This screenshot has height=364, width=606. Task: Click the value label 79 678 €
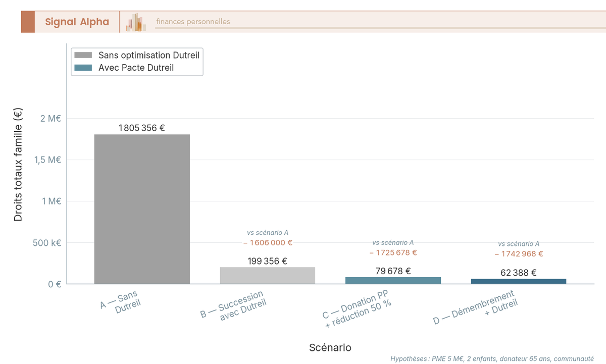point(393,271)
